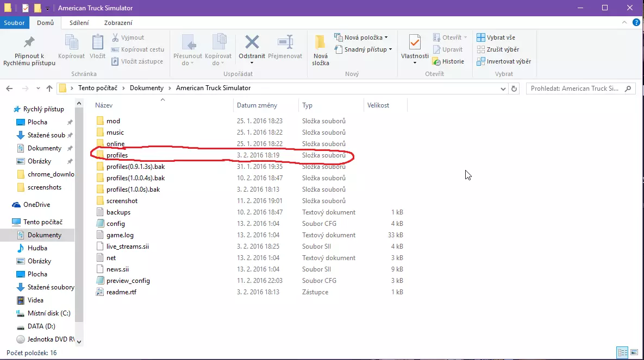Click the Přejmenovat rename icon
644x360 pixels.
pyautogui.click(x=285, y=47)
